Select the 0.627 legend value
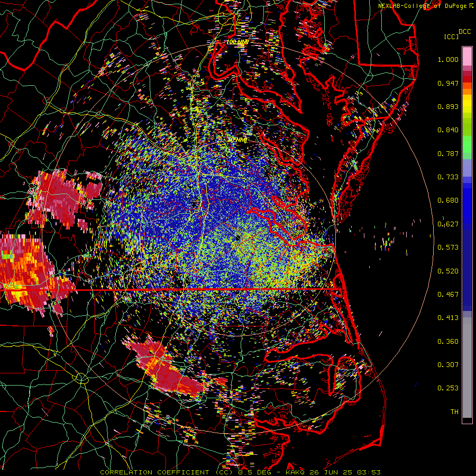 point(448,224)
